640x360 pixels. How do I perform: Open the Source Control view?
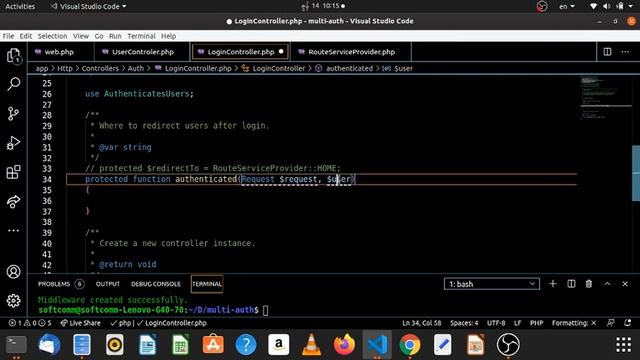tap(13, 113)
